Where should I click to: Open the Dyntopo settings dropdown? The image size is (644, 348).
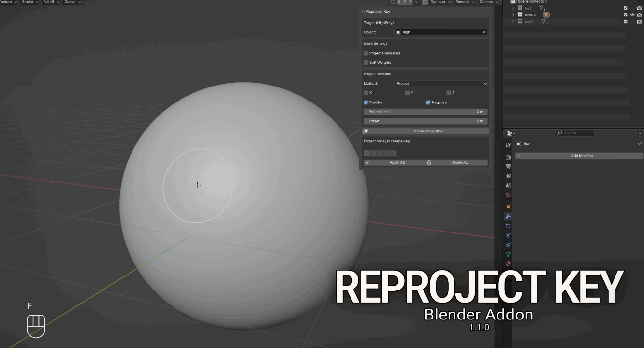click(440, 2)
